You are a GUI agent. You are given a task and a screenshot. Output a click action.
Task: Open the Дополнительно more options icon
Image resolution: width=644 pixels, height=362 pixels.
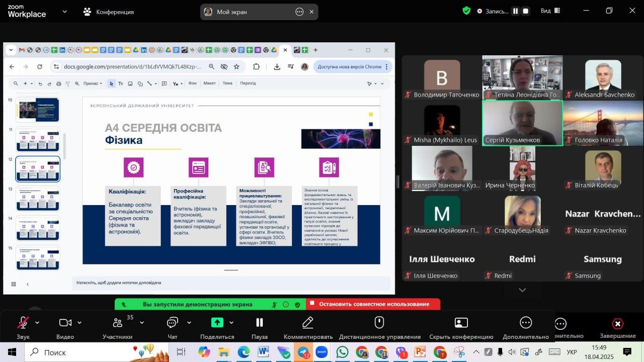[x=526, y=323]
